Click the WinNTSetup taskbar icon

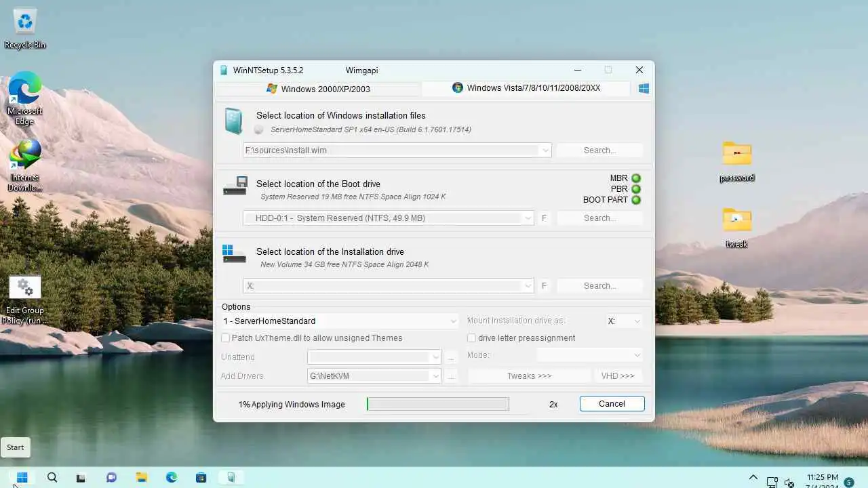tap(231, 477)
